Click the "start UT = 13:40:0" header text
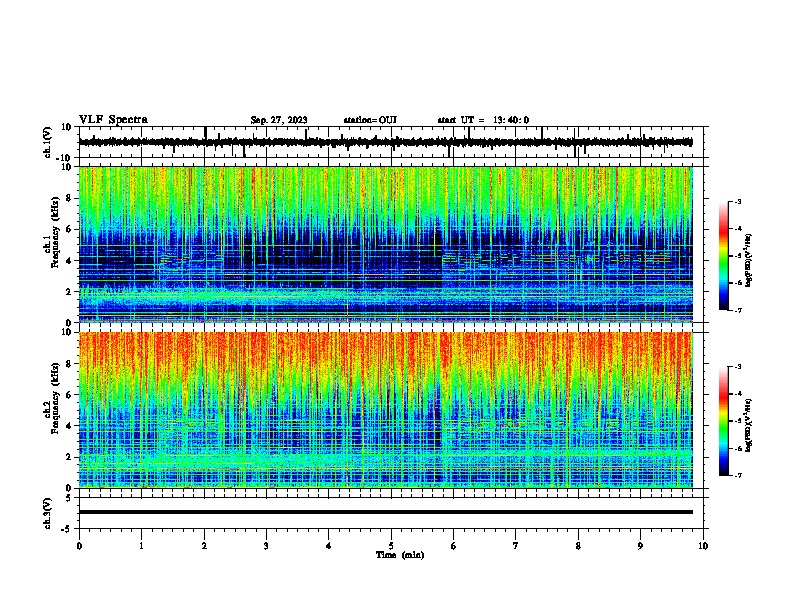The image size is (792, 612). tap(483, 120)
